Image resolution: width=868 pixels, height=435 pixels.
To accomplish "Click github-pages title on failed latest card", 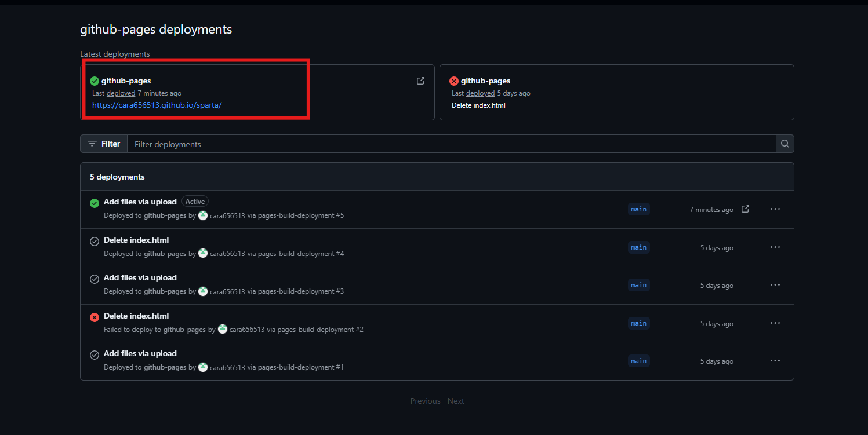I will point(485,81).
